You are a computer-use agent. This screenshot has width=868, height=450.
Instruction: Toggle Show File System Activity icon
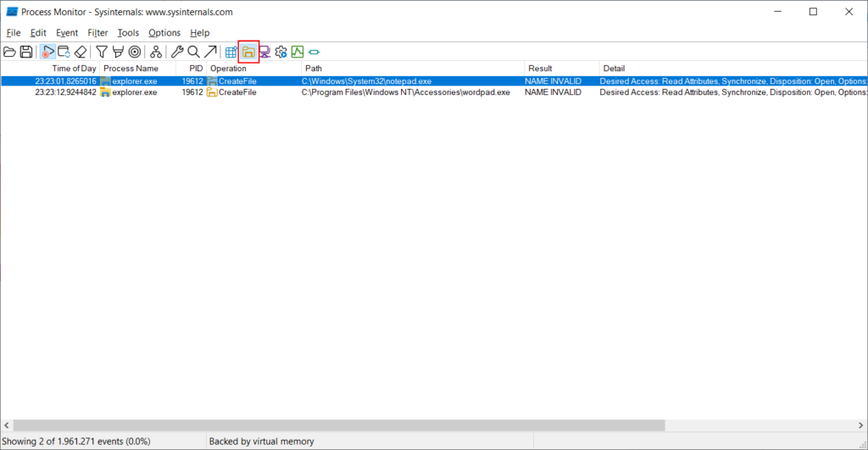click(248, 52)
